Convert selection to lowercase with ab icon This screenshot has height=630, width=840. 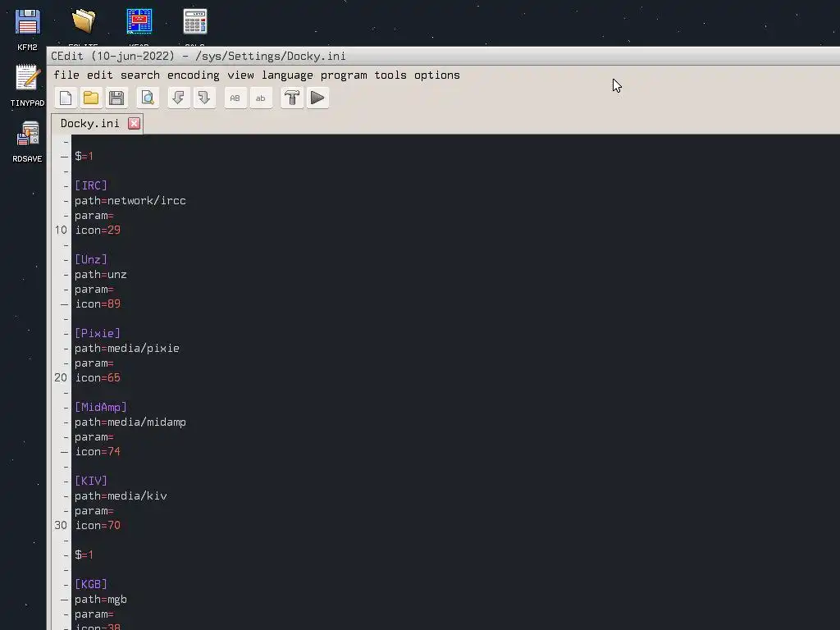(261, 98)
